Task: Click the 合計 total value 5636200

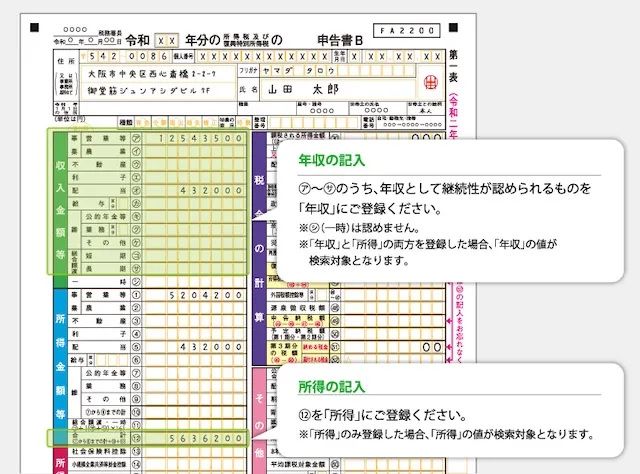Action: click(x=206, y=438)
